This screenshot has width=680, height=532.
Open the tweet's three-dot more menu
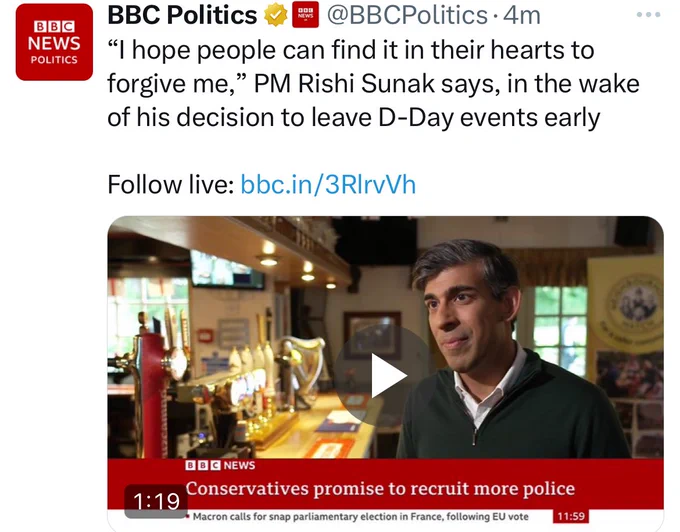pyautogui.click(x=648, y=15)
